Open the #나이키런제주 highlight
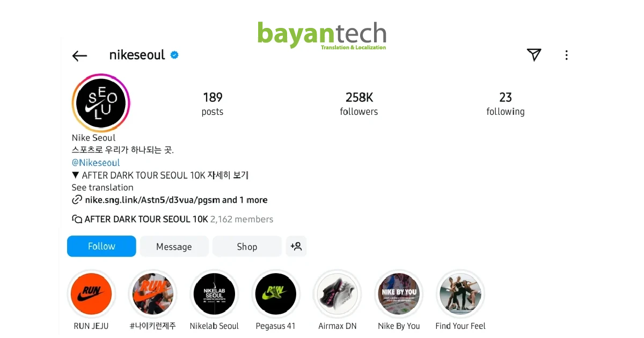This screenshot has height=338, width=644. (152, 294)
